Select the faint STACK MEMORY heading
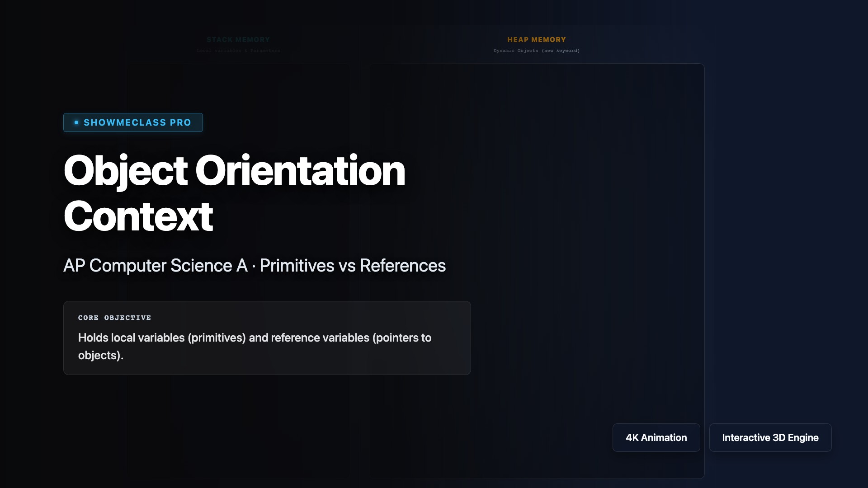The width and height of the screenshot is (868, 488). [238, 40]
